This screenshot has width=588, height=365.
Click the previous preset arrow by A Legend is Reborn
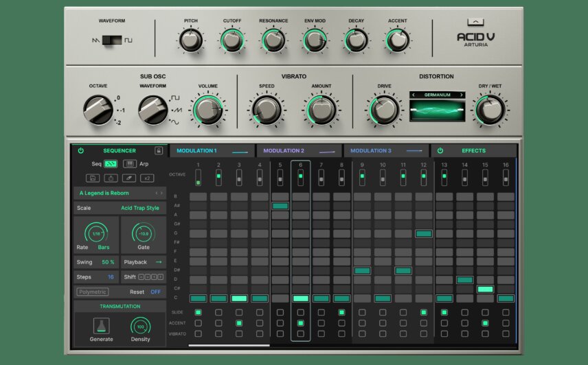(x=157, y=193)
